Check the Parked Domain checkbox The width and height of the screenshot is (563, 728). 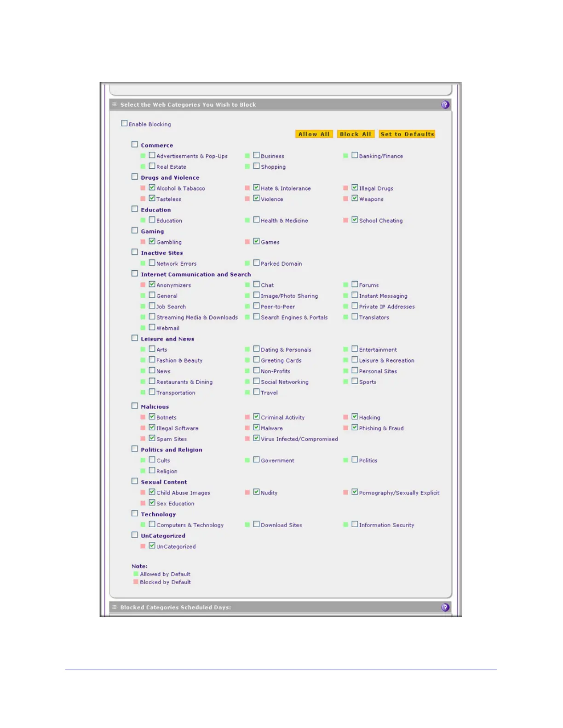[257, 263]
